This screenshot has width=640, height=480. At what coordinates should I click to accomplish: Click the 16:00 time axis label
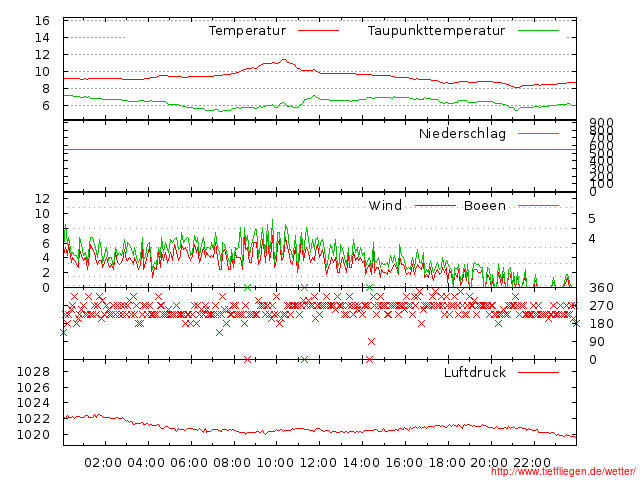click(x=404, y=463)
